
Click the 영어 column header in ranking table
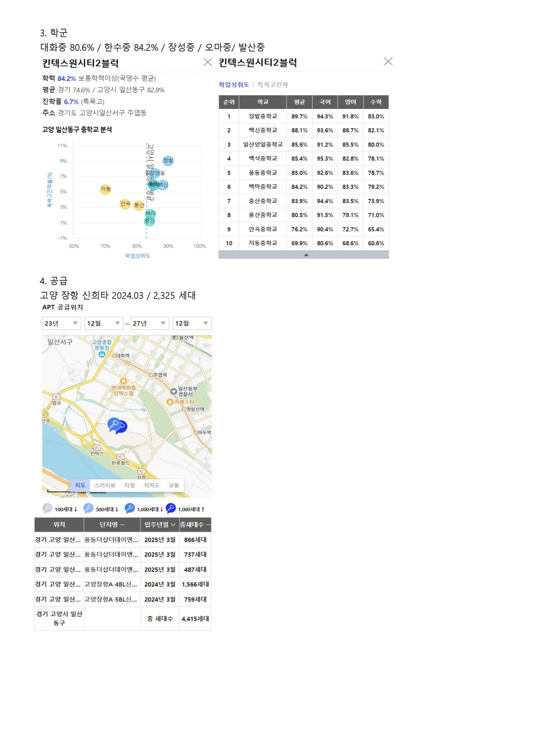[x=351, y=102]
